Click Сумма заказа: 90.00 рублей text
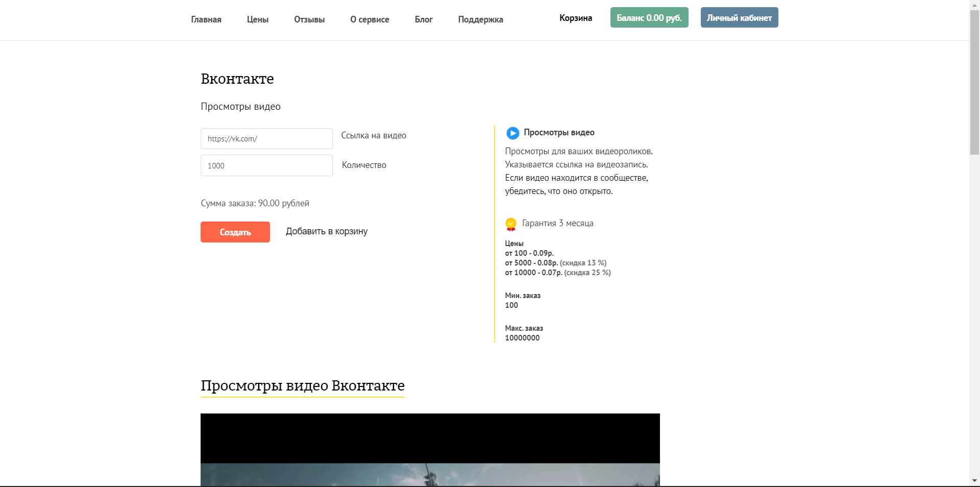The height and width of the screenshot is (487, 980). click(255, 203)
